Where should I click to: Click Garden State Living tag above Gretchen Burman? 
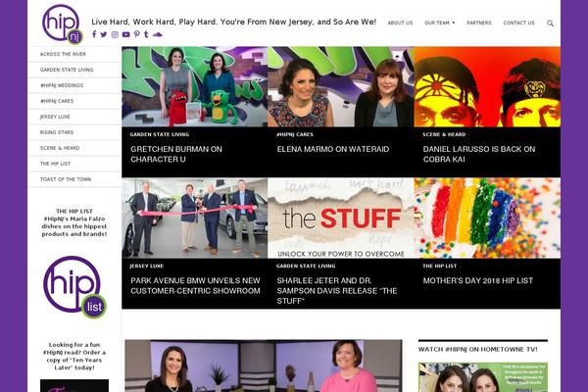coord(160,134)
